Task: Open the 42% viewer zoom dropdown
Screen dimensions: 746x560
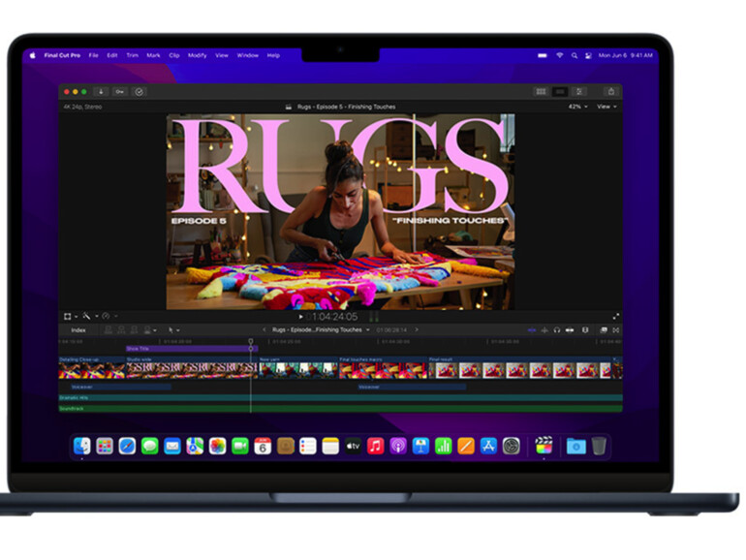Action: tap(577, 107)
